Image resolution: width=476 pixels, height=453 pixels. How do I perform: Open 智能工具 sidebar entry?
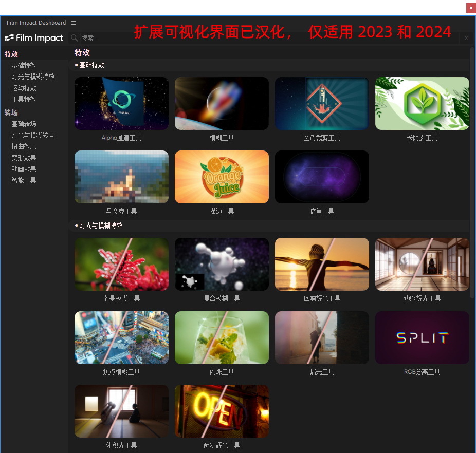point(24,180)
